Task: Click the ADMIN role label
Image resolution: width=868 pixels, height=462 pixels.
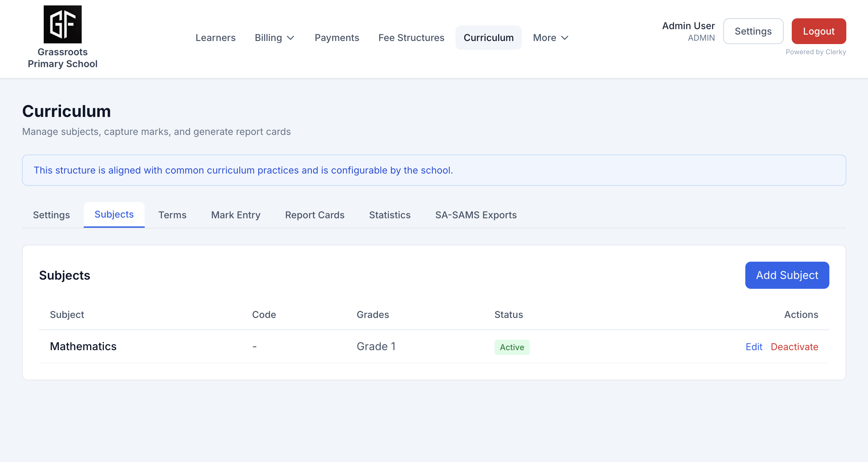Action: point(701,38)
